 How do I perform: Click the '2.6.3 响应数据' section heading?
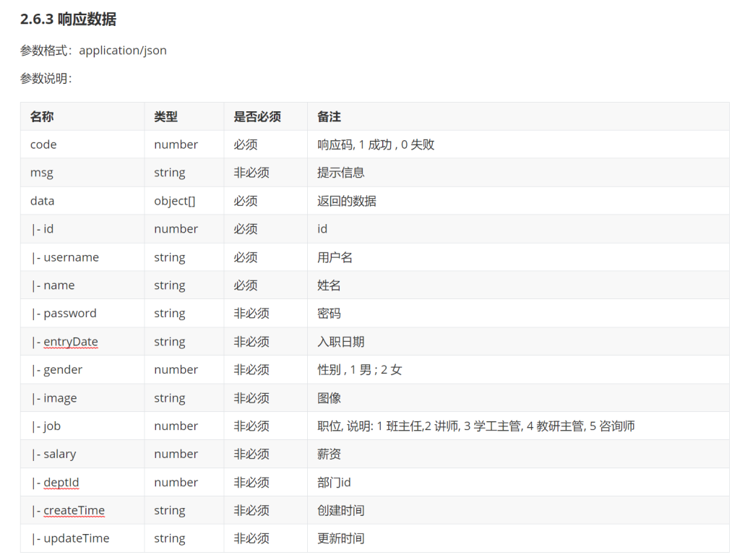pos(68,20)
